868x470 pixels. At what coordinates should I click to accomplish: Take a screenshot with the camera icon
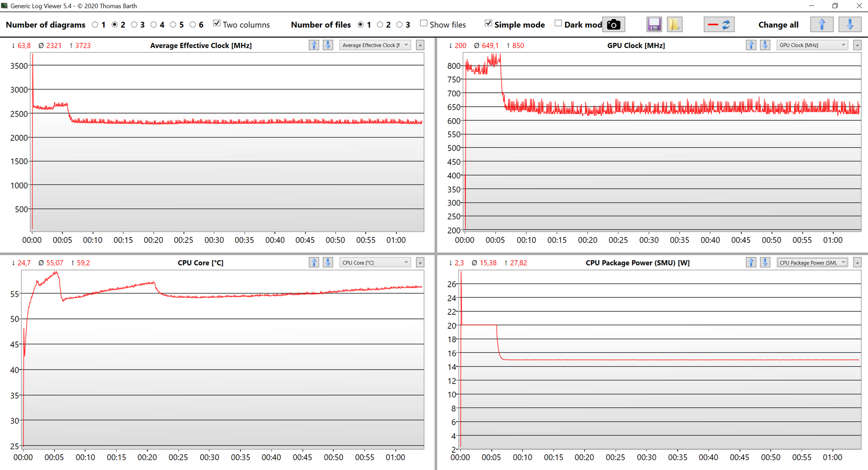613,24
